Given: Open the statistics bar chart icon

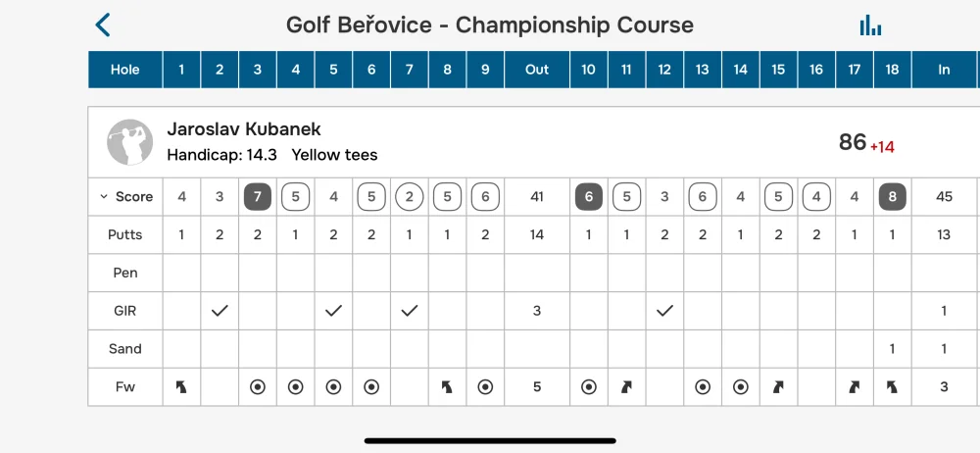Looking at the screenshot, I should 870,25.
